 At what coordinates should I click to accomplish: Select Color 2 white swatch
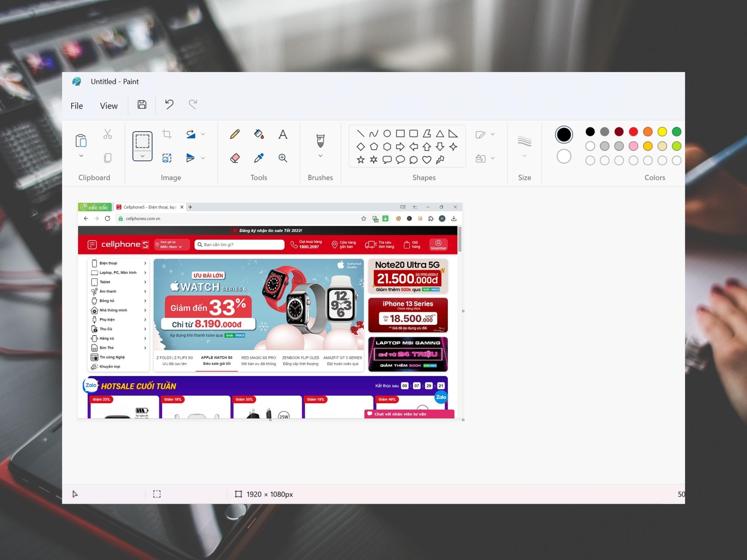(564, 156)
